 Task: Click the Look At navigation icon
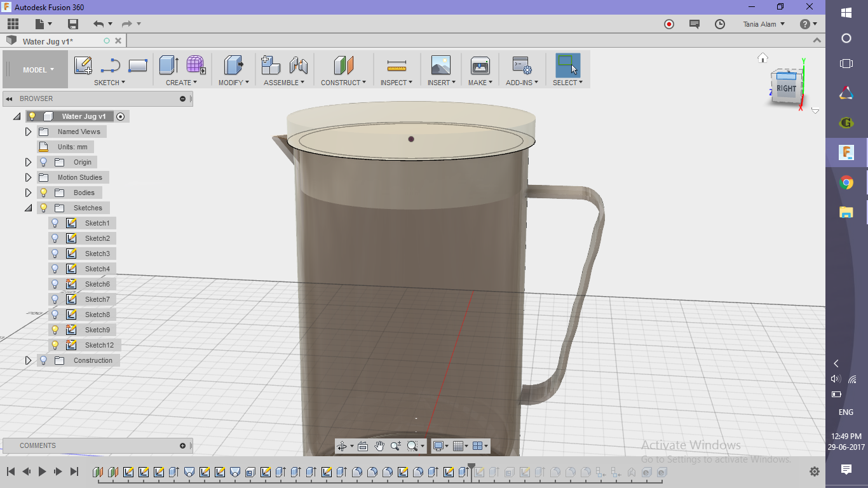[x=363, y=446]
